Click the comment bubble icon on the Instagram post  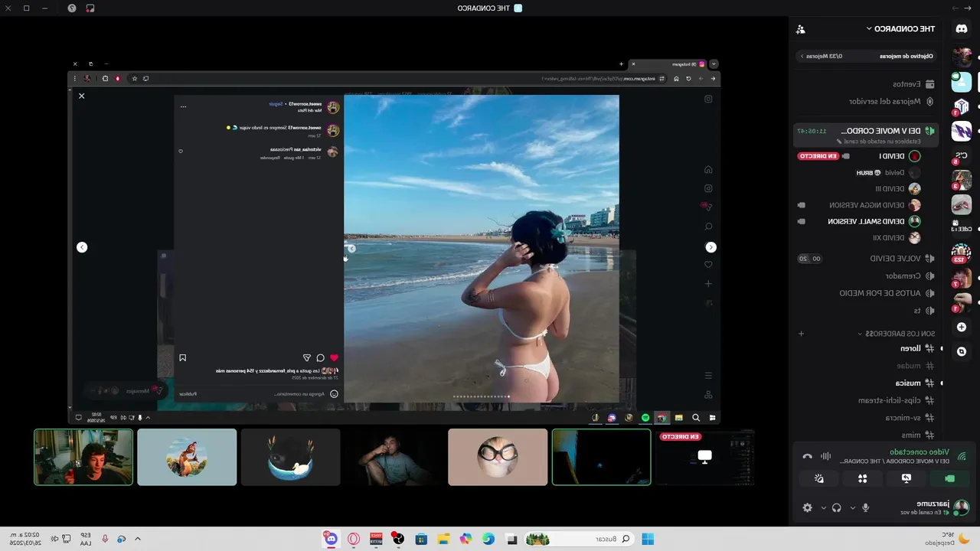pos(320,357)
